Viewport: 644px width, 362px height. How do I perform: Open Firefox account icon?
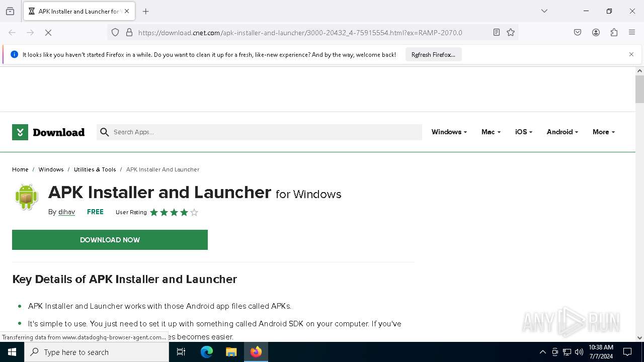pyautogui.click(x=596, y=33)
